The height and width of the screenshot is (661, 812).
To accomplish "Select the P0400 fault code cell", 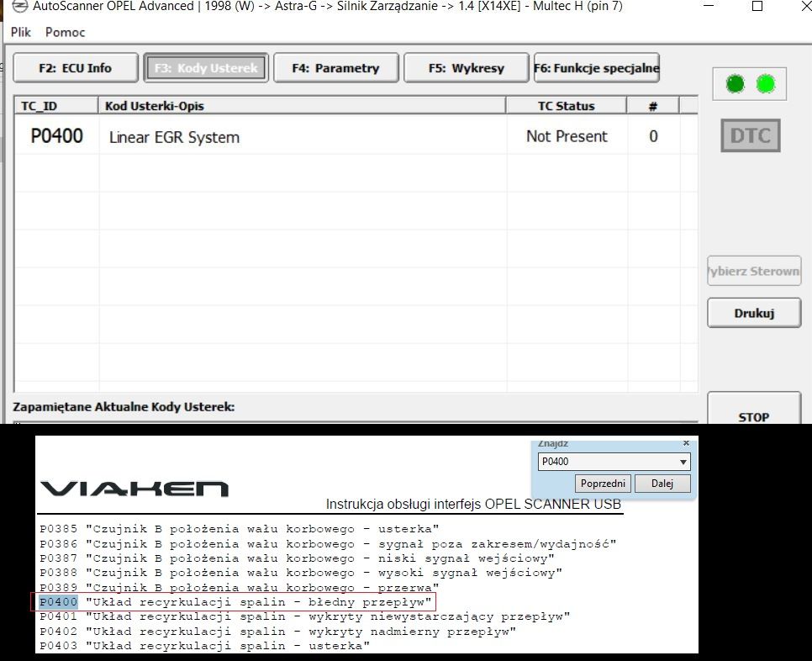I will [x=56, y=135].
